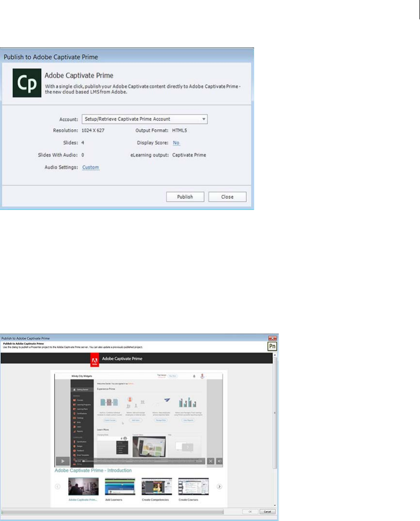420x521 pixels.
Task: Show next video thumbnails with right arrow
Action: pos(219,487)
